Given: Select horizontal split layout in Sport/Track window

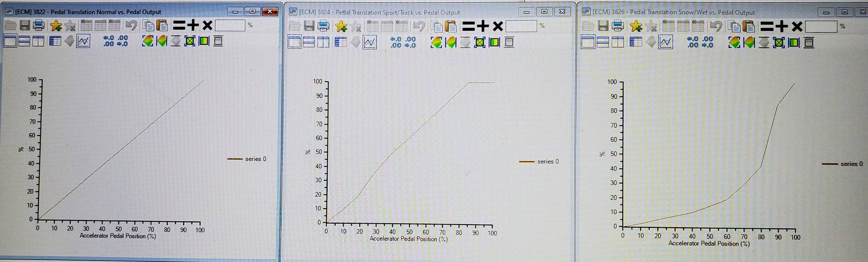Looking at the screenshot, I should (x=309, y=42).
